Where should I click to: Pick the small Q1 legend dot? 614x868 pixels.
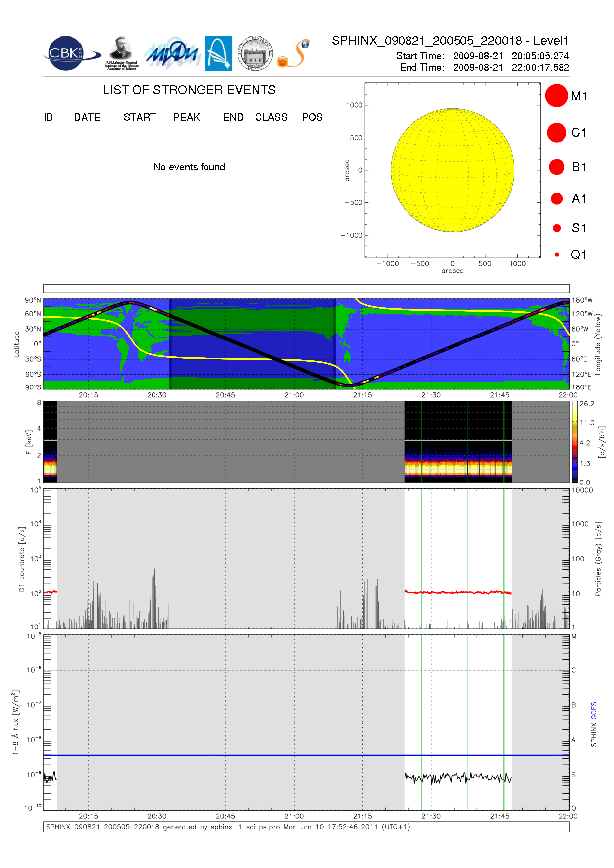[x=557, y=255]
